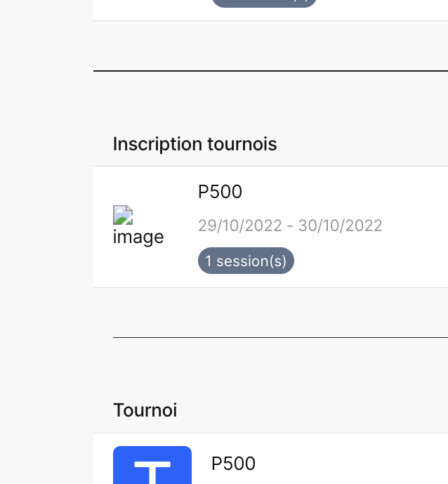Click the thick divider above Inscription tournois

270,71
